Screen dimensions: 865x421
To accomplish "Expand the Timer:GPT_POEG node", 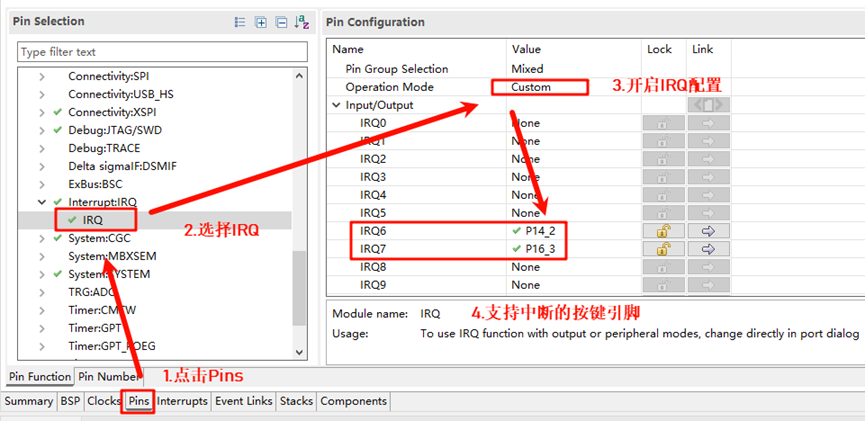I will point(42,347).
